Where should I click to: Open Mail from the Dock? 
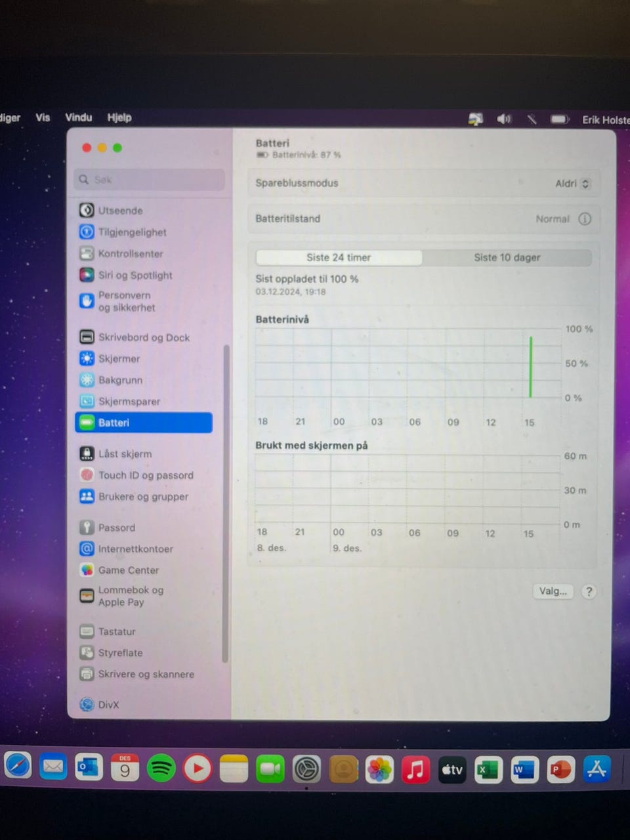tap(53, 766)
